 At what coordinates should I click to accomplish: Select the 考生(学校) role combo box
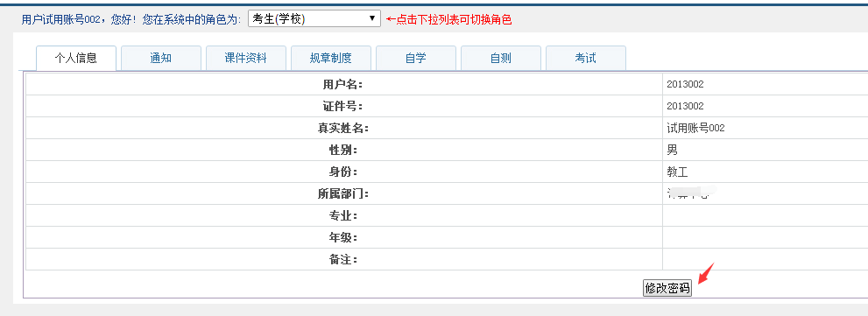click(314, 18)
